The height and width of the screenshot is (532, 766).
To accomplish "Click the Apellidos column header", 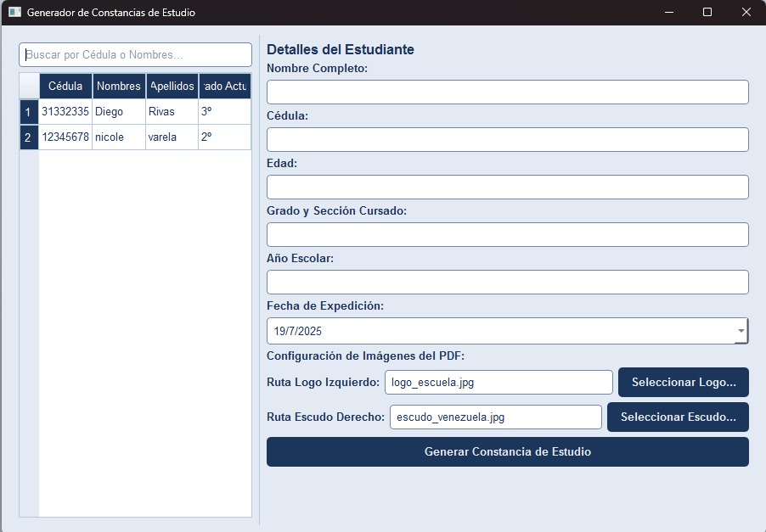I will [172, 86].
